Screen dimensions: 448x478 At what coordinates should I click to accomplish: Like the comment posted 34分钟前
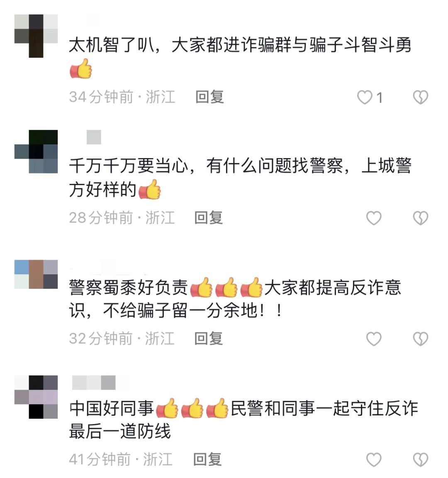[x=365, y=98]
